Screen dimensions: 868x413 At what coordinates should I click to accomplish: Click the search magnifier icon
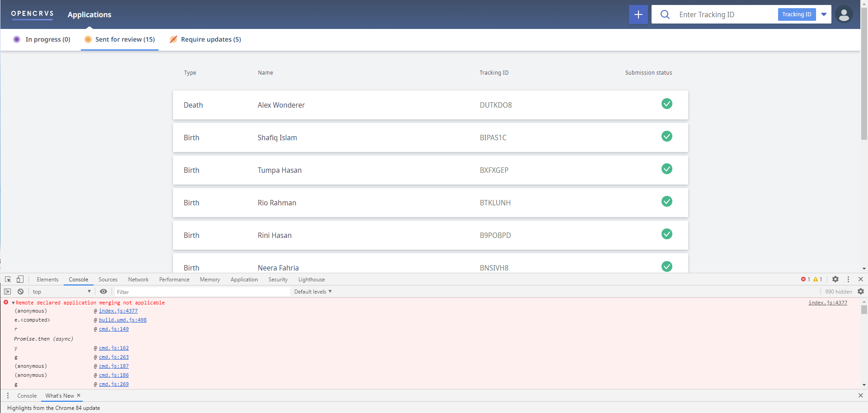coord(665,14)
